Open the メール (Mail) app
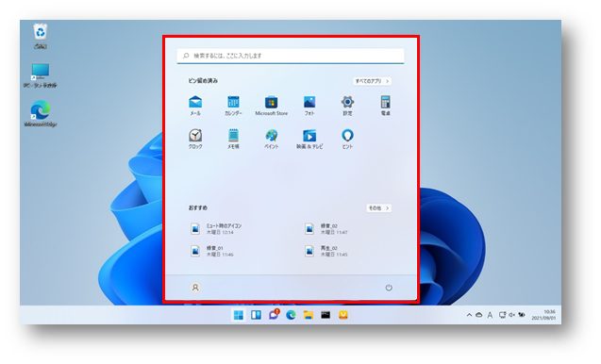The height and width of the screenshot is (364, 601). [195, 106]
